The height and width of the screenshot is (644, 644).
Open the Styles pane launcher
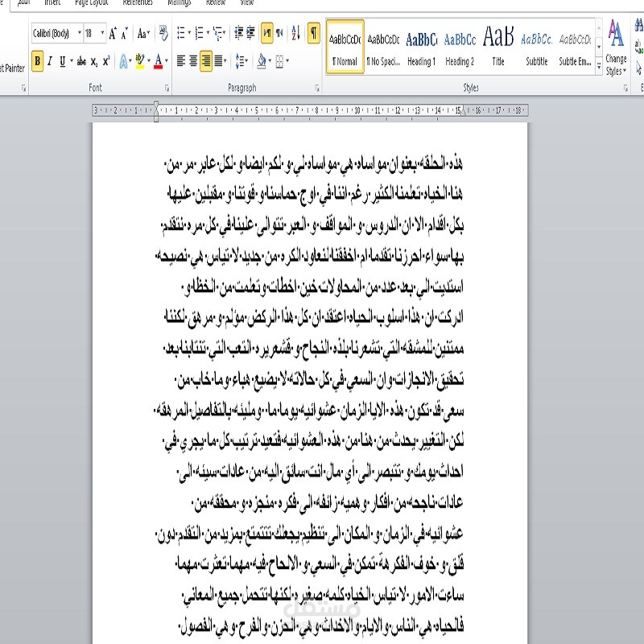(x=625, y=88)
